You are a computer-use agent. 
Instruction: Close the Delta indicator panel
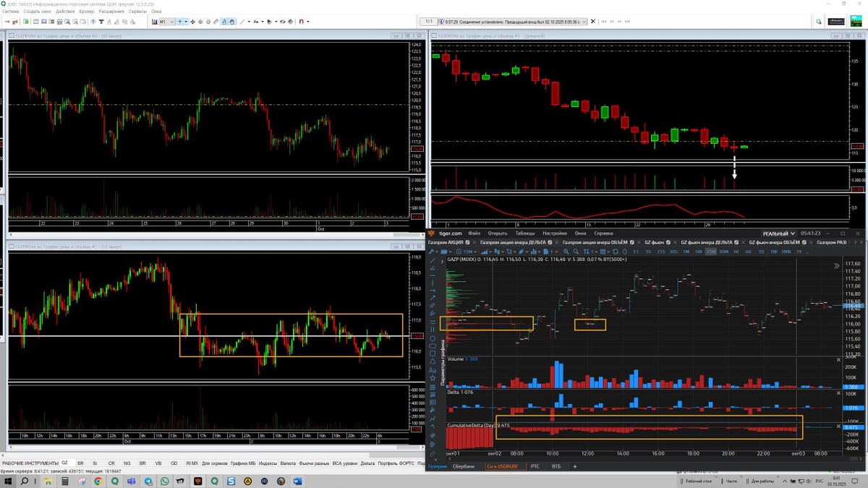pyautogui.click(x=839, y=395)
